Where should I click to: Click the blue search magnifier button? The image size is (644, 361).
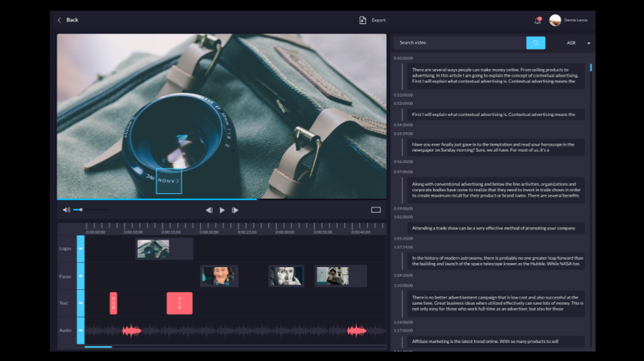[536, 42]
